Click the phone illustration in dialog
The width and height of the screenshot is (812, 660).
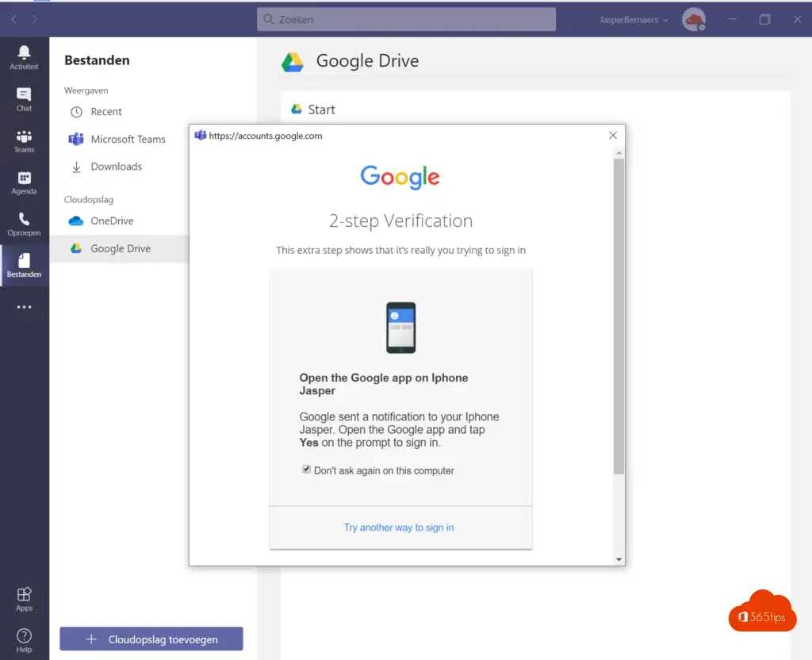tap(400, 328)
